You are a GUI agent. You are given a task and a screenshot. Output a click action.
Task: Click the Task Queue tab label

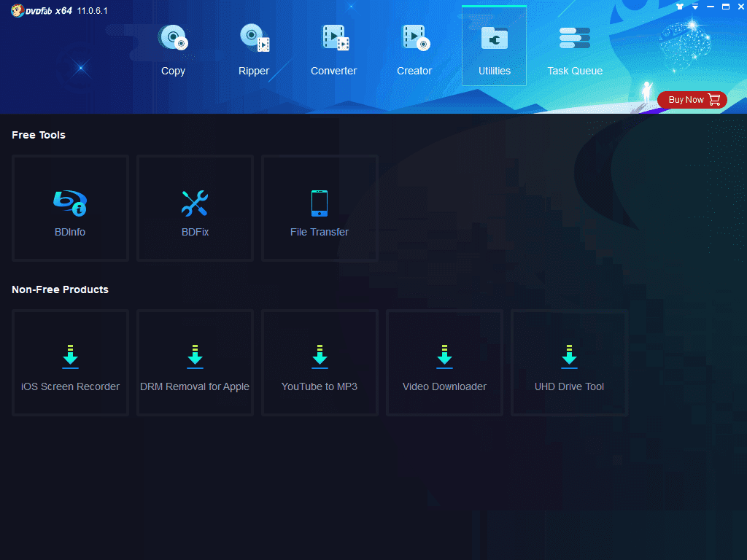[x=575, y=71]
